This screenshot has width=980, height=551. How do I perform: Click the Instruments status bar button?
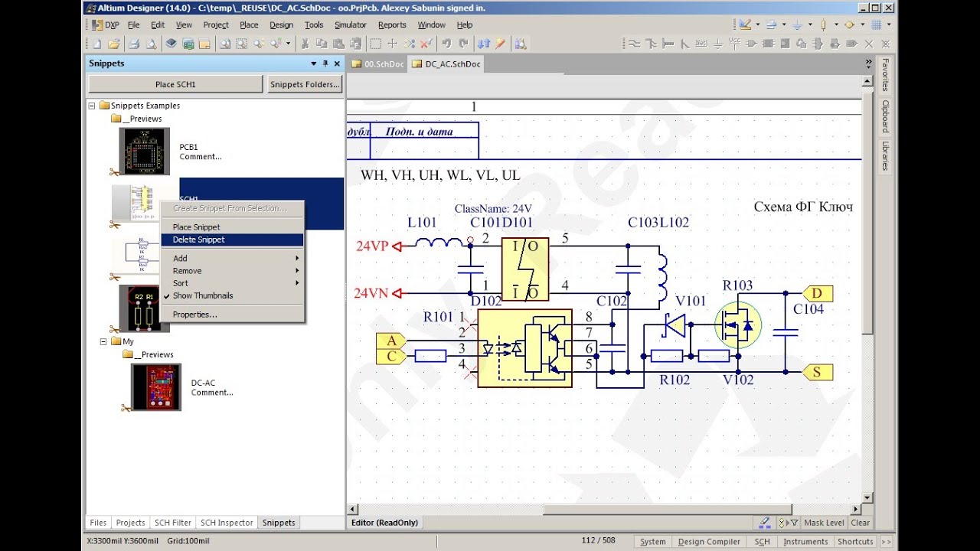(x=805, y=542)
